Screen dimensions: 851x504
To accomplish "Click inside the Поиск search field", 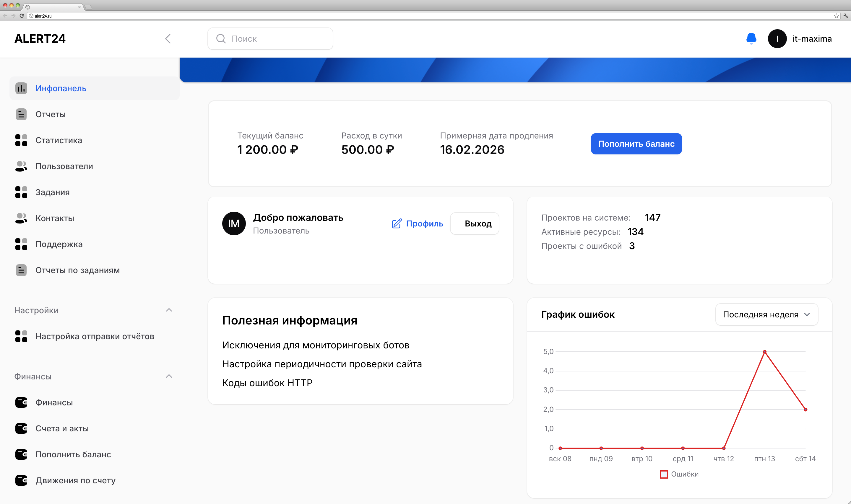I will pyautogui.click(x=272, y=38).
